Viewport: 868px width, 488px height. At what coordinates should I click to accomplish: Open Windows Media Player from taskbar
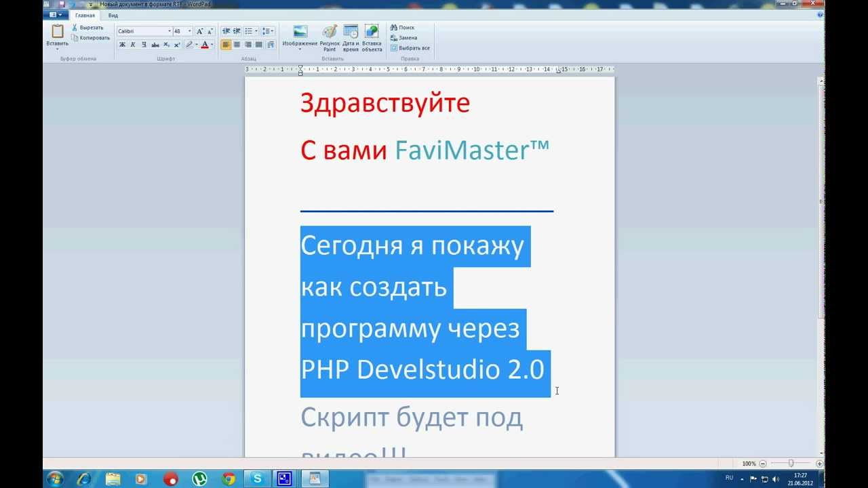(x=142, y=479)
